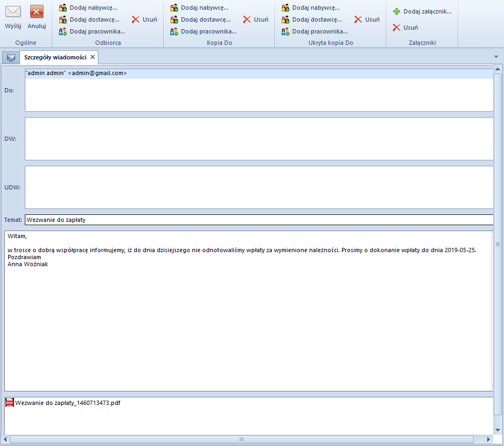504x446 pixels.
Task: Click the vertical scrollbar down arrow
Action: point(498,430)
